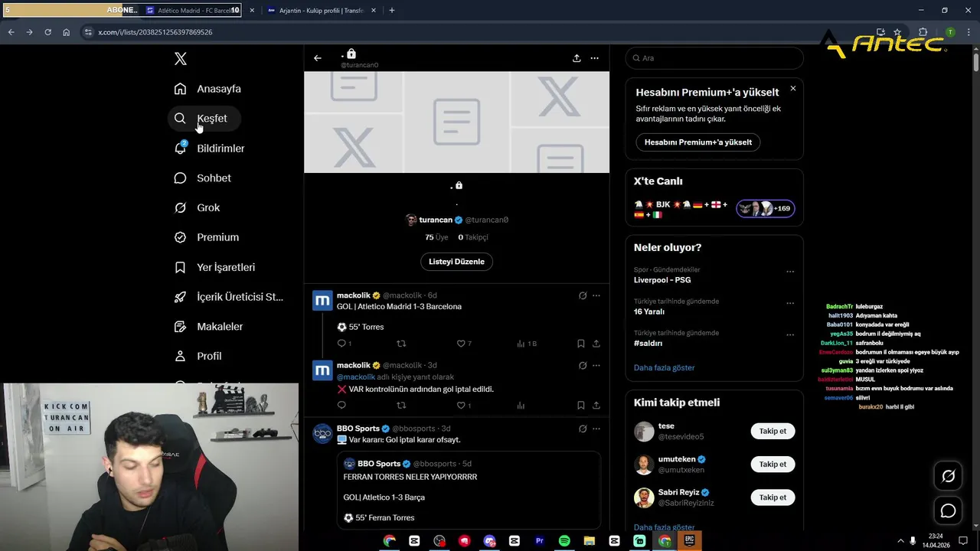Open tese profile avatar
Viewport: 980px width, 551px height.
click(644, 432)
